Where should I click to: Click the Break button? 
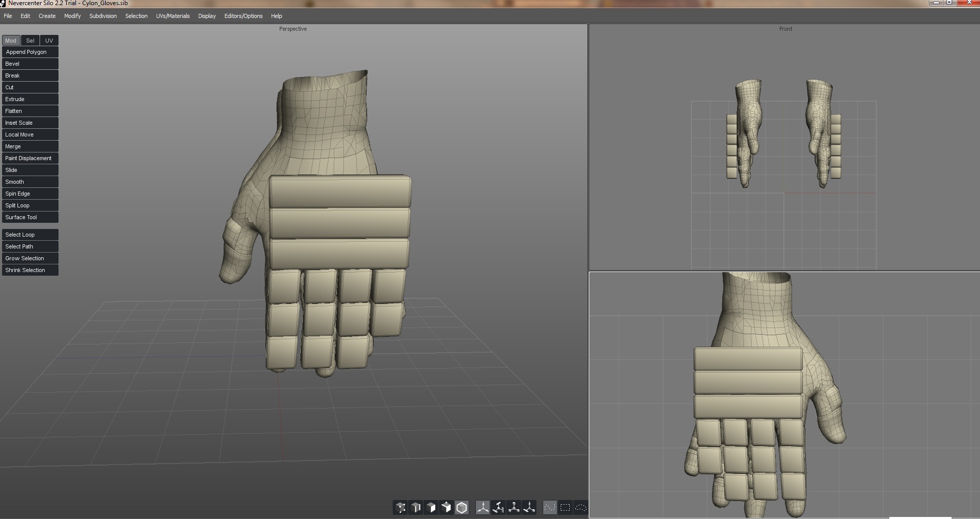[x=30, y=75]
